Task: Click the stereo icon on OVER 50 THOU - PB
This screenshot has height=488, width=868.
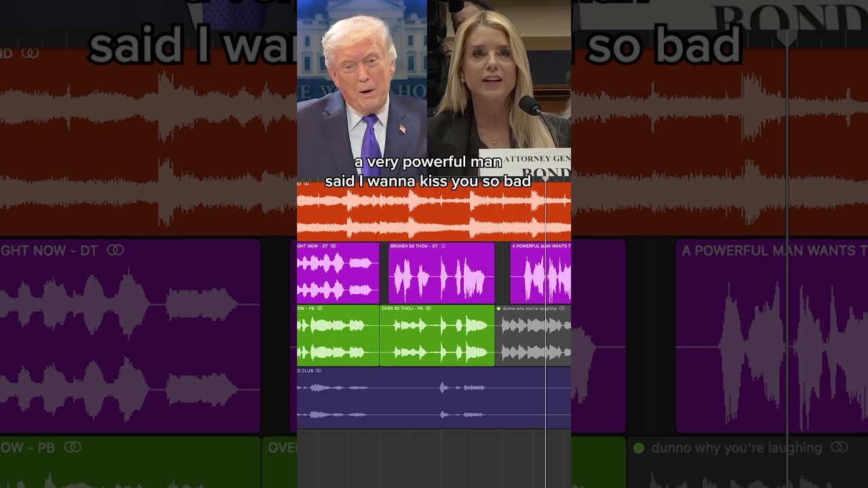Action: [430, 308]
